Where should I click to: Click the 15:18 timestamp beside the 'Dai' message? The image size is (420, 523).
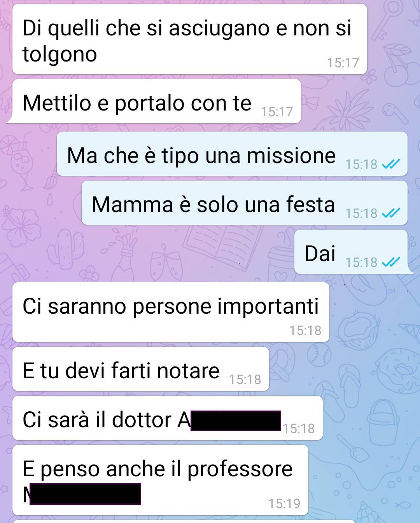[x=361, y=263]
